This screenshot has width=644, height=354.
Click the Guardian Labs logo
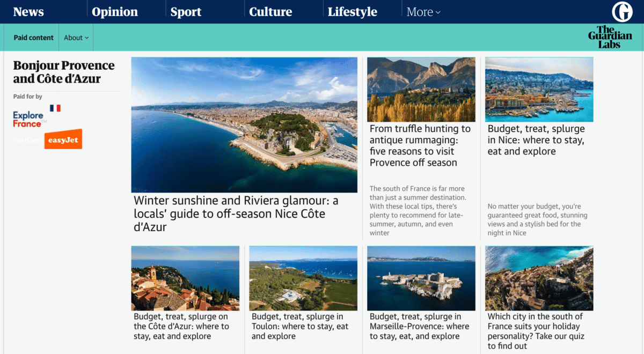[610, 38]
